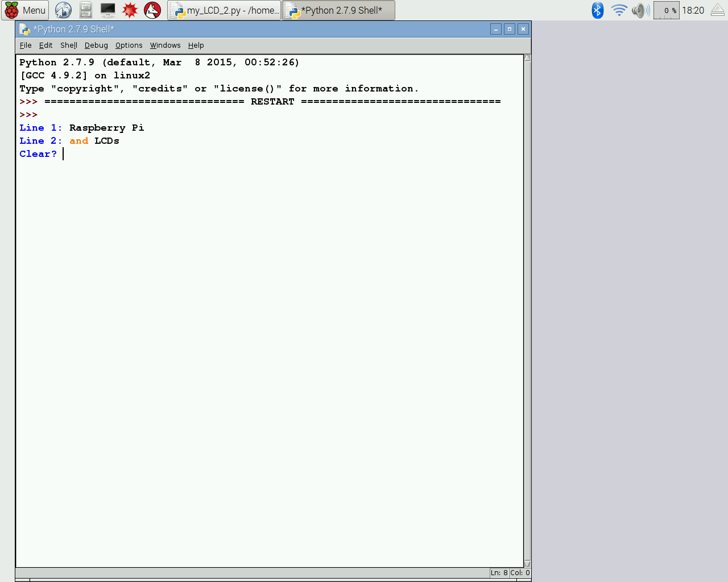
Task: Click after the 'Clear?' prompt
Action: [64, 154]
